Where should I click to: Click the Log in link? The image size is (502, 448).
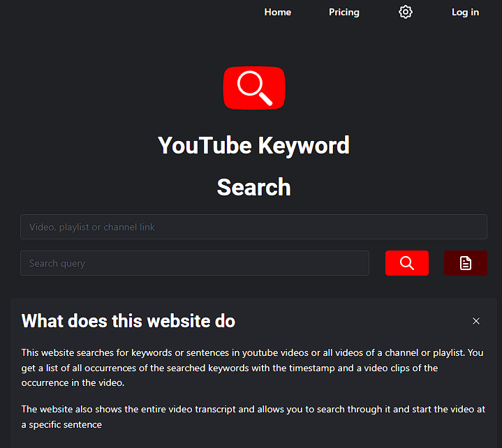tap(465, 12)
